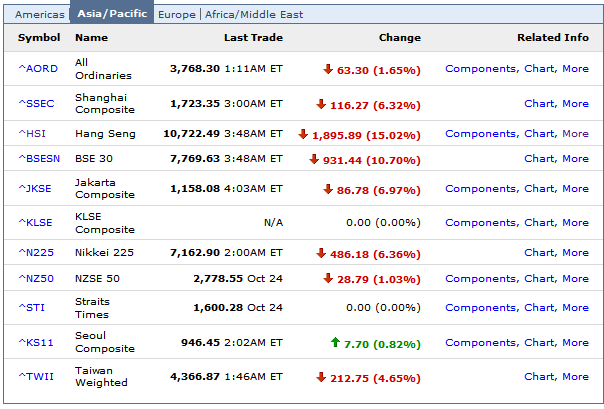Open the ^TWII symbol link
604x409 pixels.
36,377
